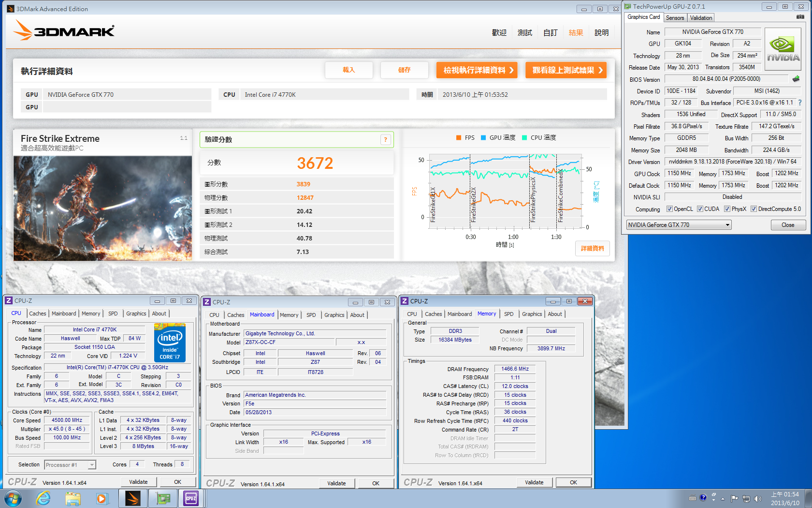Open the Processor #1 selection dropdown
The width and height of the screenshot is (812, 508).
point(70,465)
